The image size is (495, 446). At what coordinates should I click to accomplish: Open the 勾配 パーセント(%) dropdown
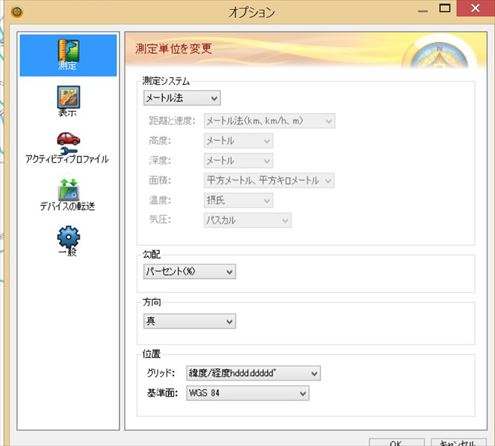click(190, 271)
